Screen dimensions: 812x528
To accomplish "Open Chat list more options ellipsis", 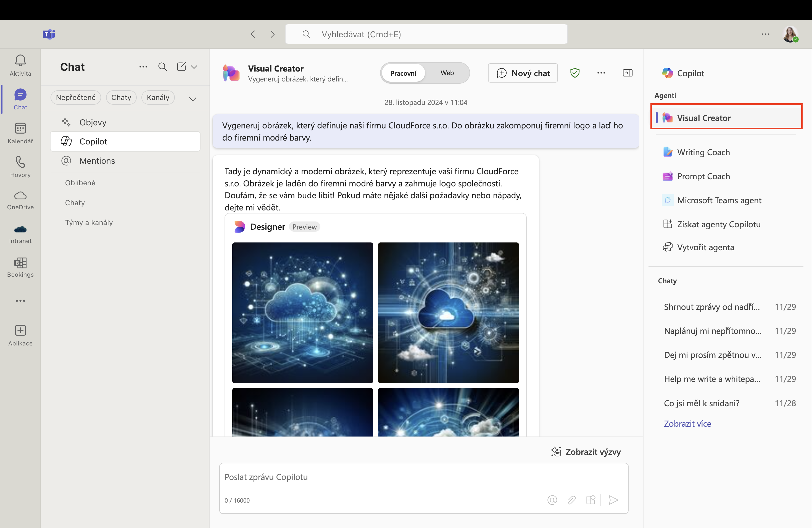I will tap(143, 67).
